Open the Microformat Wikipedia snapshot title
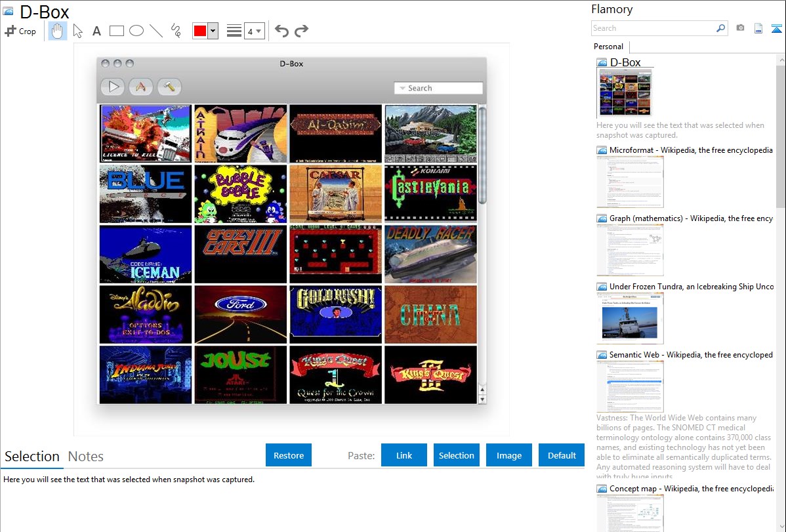Viewport: 786px width, 532px height. (x=691, y=150)
